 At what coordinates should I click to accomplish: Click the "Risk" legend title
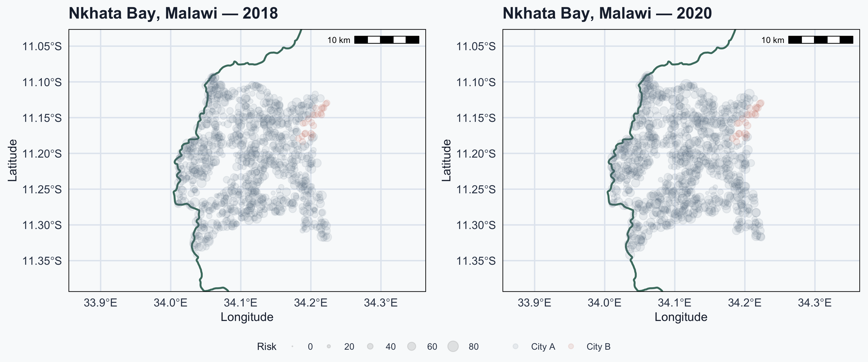click(266, 347)
